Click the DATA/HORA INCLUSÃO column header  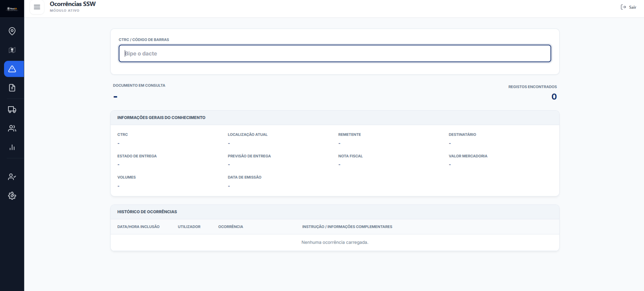pos(139,227)
